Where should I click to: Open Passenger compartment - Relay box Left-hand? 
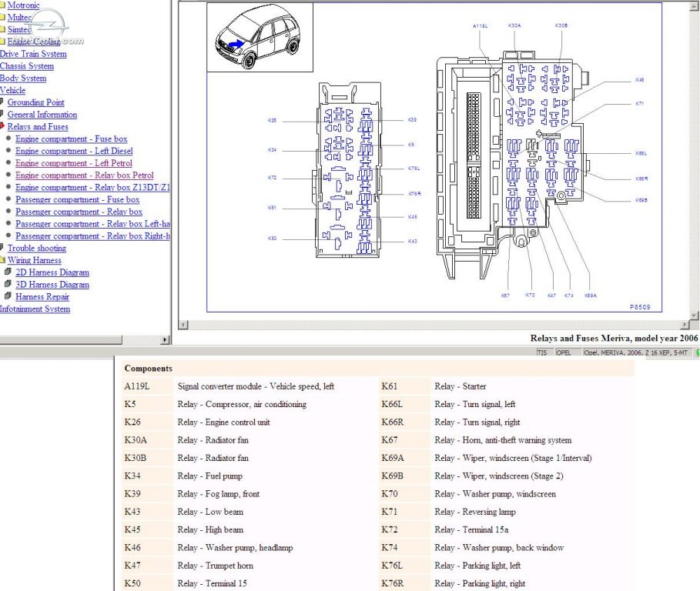tap(92, 224)
